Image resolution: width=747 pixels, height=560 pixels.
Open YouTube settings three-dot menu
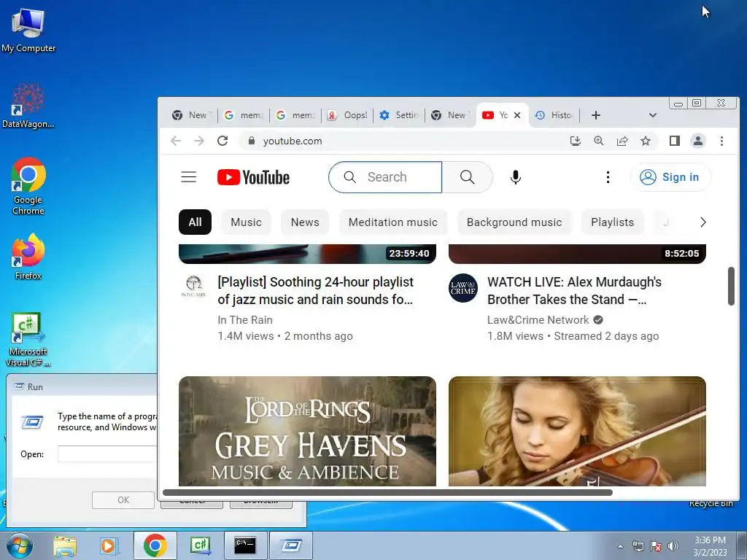coord(608,177)
